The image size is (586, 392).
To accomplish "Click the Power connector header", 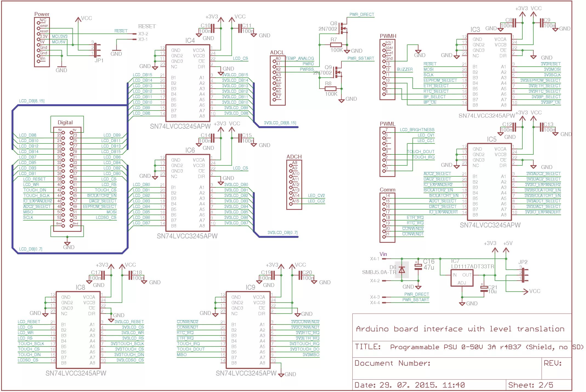I will click(42, 42).
